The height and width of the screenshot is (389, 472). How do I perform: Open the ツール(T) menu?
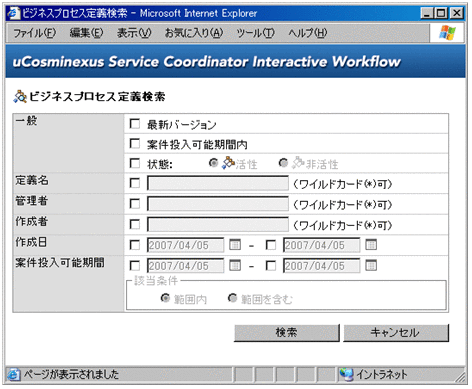pyautogui.click(x=255, y=33)
